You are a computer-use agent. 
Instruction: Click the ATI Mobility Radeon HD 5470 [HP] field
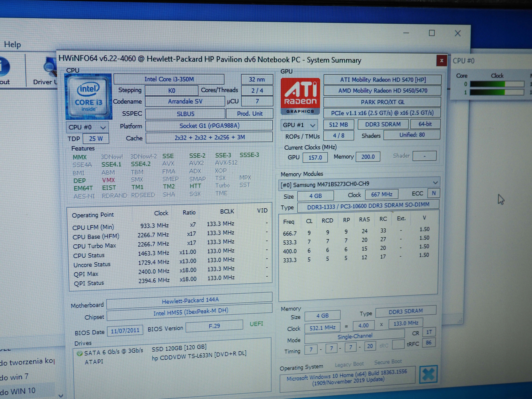pyautogui.click(x=382, y=80)
